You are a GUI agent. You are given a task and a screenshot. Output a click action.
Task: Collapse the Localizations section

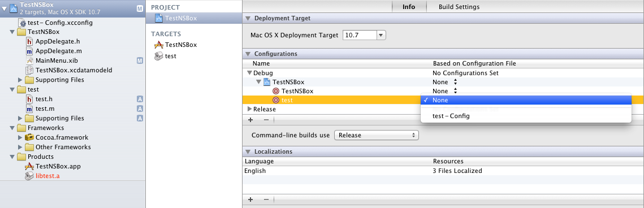248,151
